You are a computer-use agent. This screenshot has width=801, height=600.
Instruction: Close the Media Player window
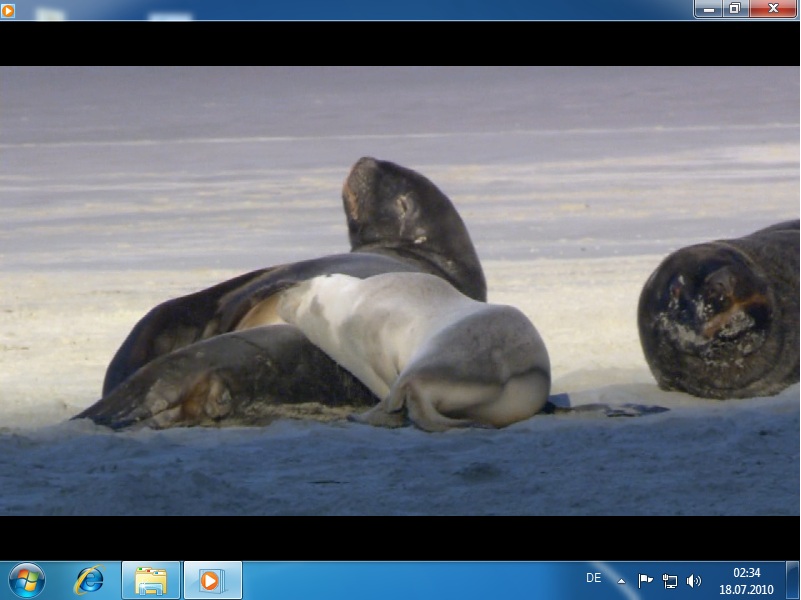coord(772,9)
